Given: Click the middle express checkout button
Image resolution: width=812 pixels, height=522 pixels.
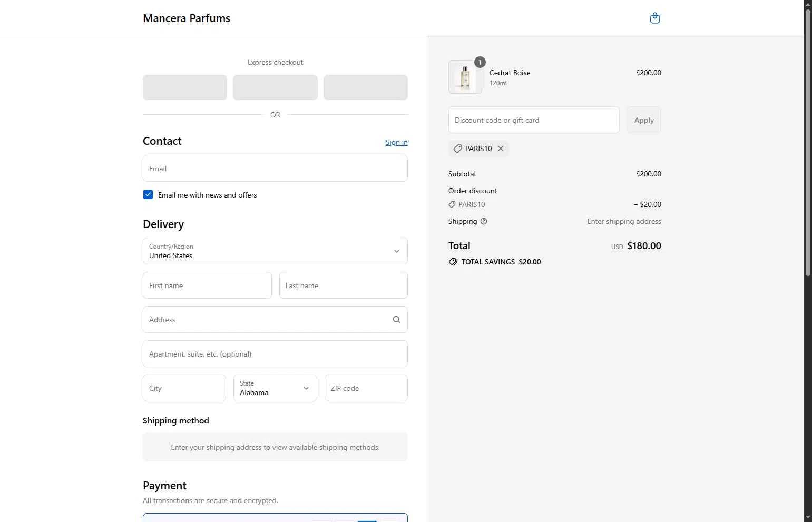Looking at the screenshot, I should coord(275,87).
